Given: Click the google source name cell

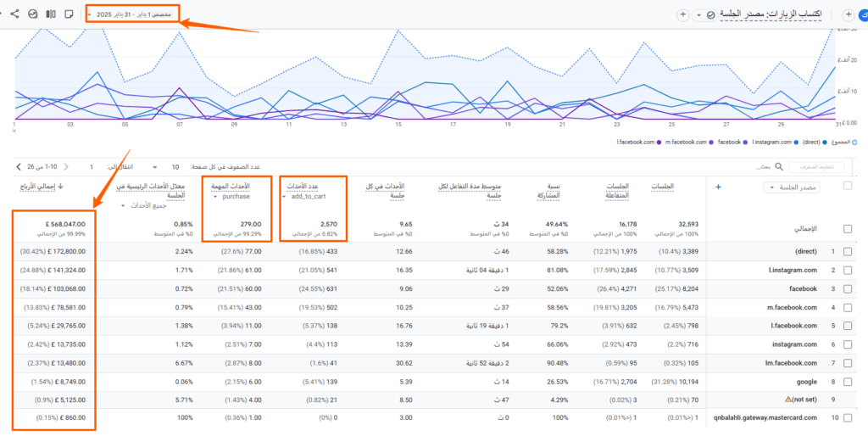Looking at the screenshot, I should [x=808, y=382].
